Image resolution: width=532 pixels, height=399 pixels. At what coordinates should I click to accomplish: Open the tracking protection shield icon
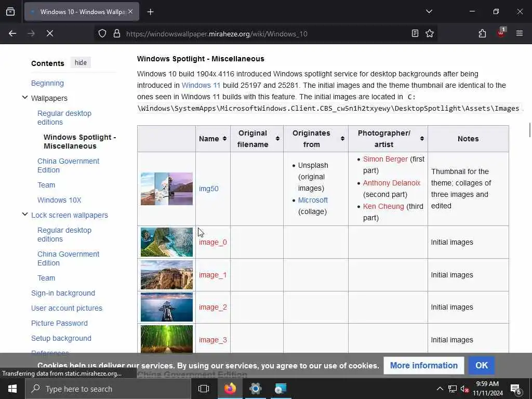(x=102, y=33)
